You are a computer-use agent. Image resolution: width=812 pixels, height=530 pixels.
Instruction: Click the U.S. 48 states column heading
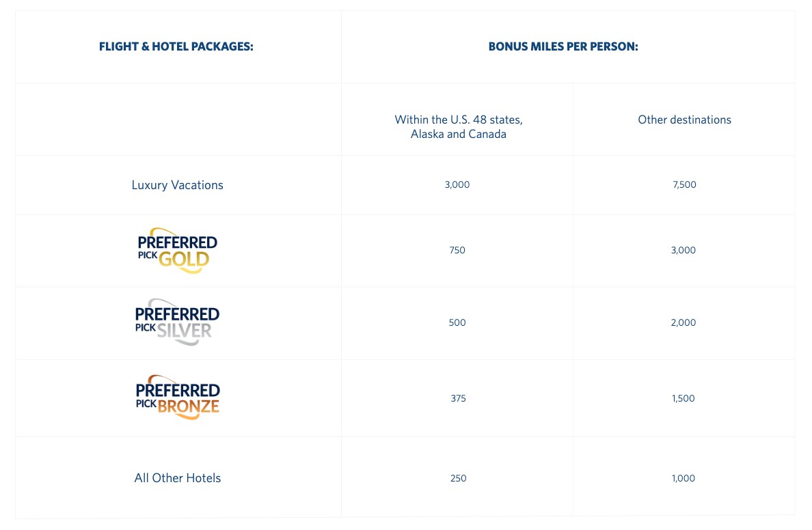tap(458, 127)
